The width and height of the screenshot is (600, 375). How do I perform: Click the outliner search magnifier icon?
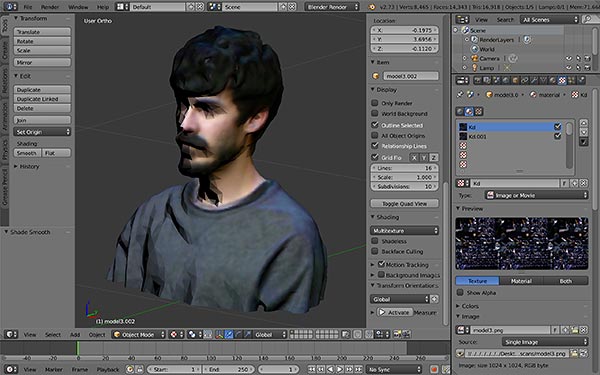tap(588, 19)
